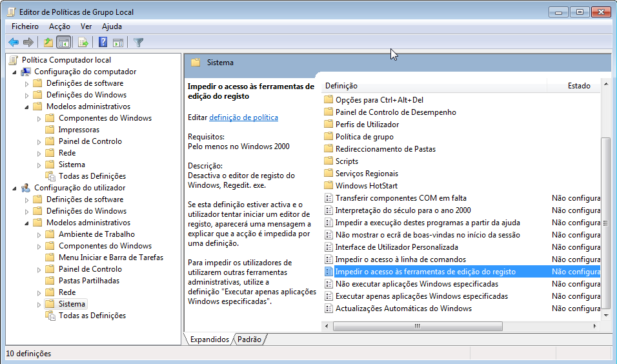Open the Ver menu
Screen dimensions: 617x364
(86, 26)
